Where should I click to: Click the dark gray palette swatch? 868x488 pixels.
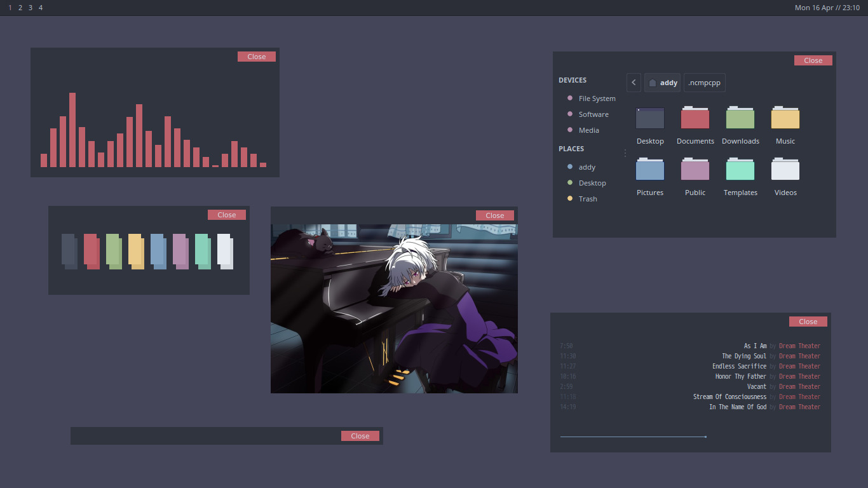(x=69, y=251)
